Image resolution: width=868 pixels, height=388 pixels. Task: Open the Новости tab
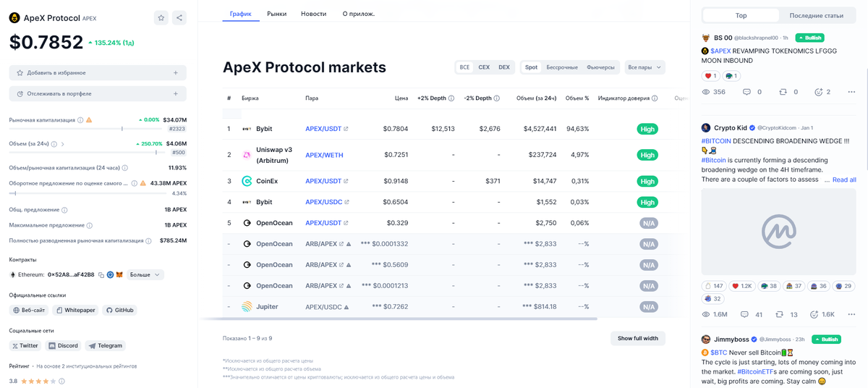(314, 14)
